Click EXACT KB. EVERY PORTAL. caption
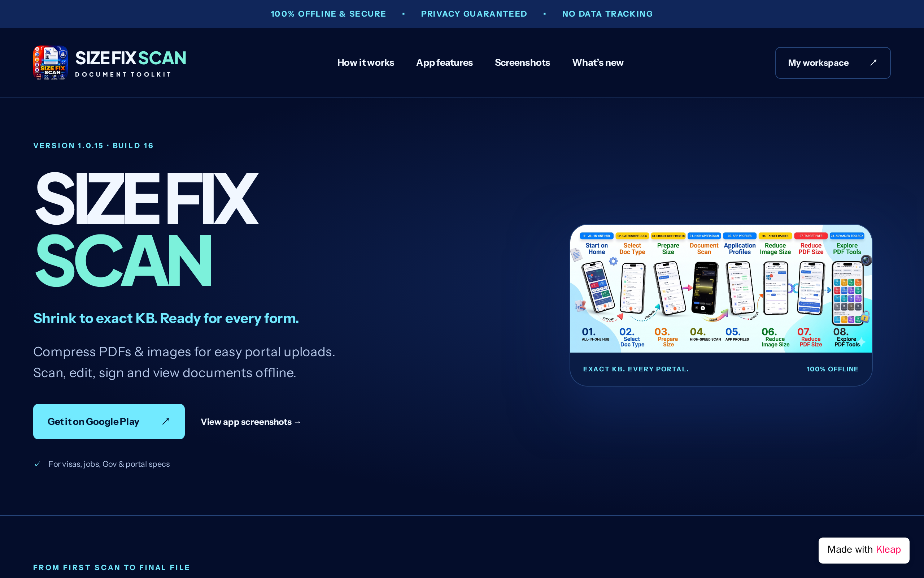Viewport: 924px width, 578px height. tap(636, 369)
